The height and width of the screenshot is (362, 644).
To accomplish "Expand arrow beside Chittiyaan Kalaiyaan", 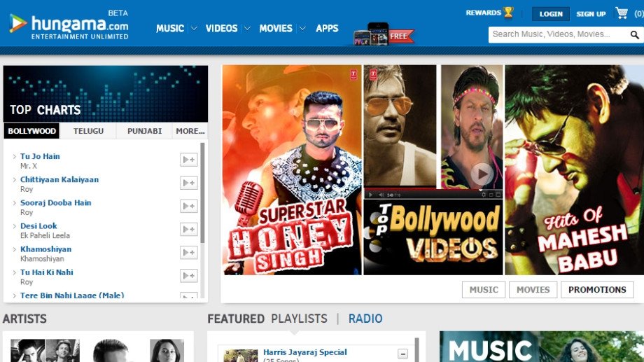I will [x=15, y=179].
